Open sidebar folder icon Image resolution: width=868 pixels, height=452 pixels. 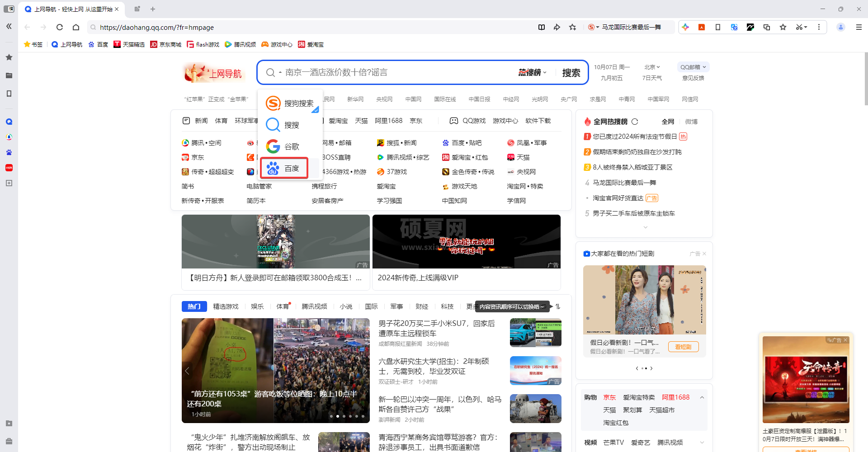9,75
